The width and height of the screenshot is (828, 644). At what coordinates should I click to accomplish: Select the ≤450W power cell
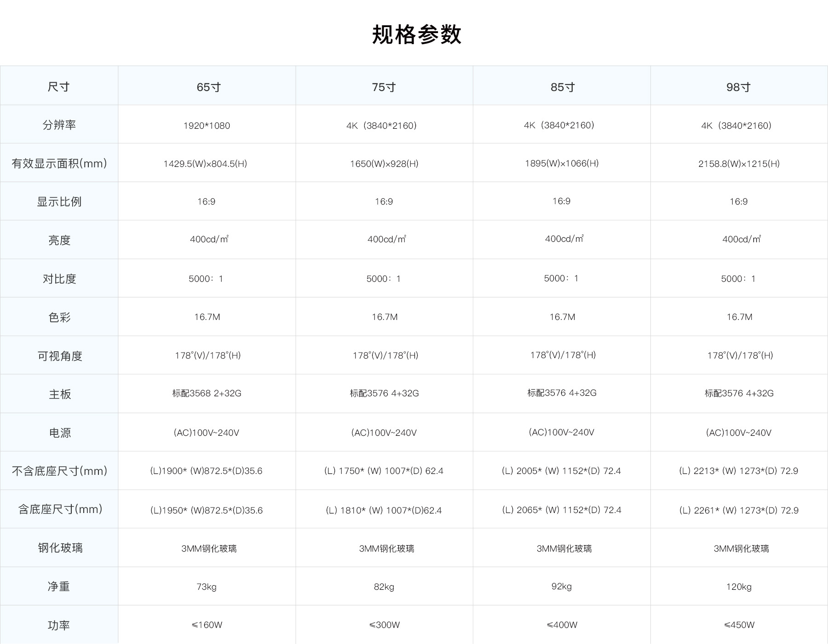pyautogui.click(x=739, y=625)
